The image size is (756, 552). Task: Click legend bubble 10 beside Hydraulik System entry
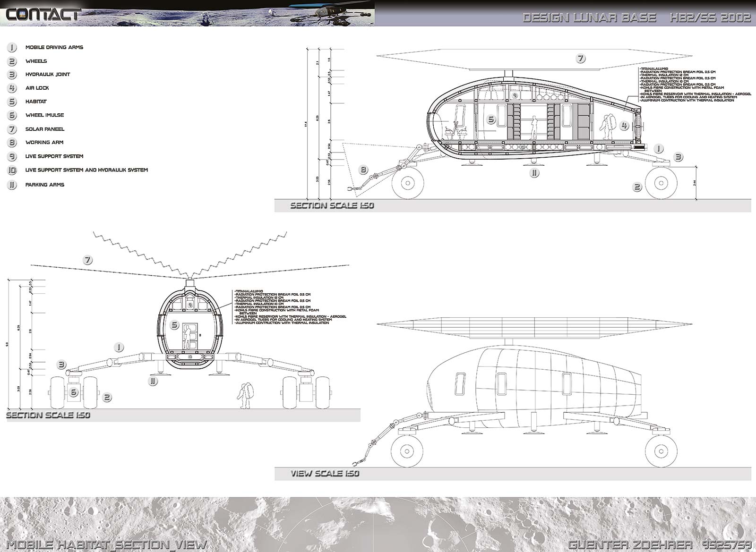[x=12, y=170]
